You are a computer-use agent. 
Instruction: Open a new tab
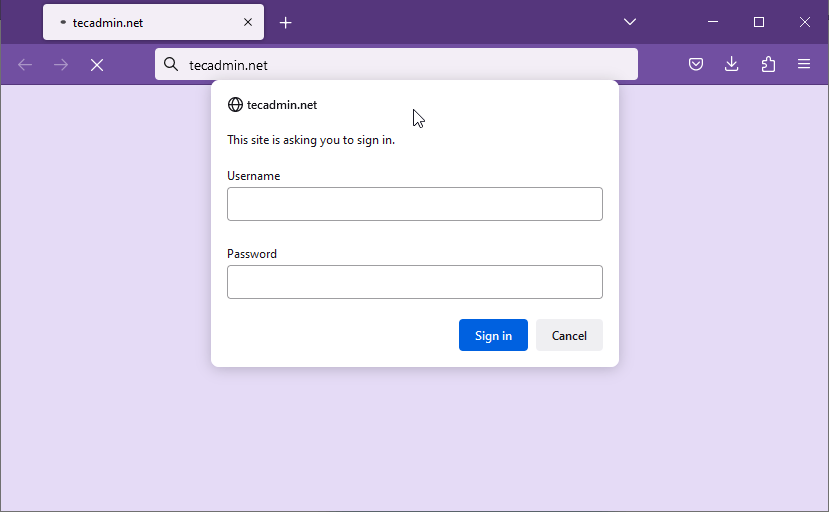[x=285, y=23]
